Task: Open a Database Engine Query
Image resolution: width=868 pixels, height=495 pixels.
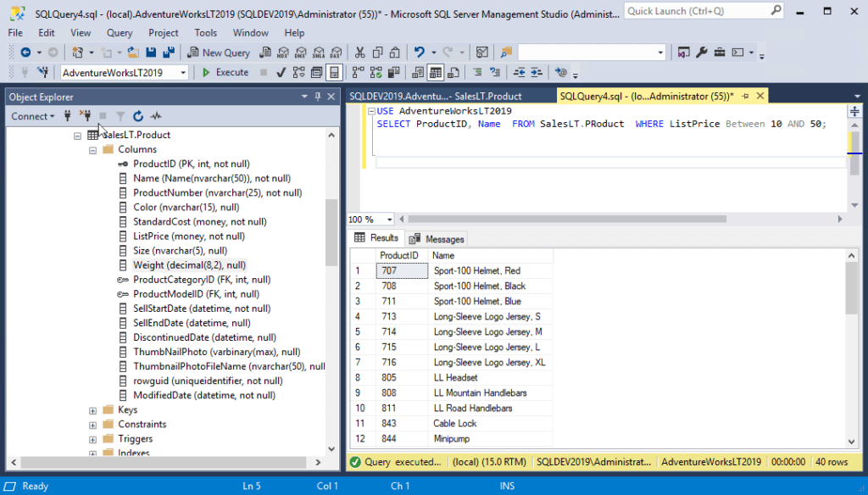Action: tap(265, 53)
